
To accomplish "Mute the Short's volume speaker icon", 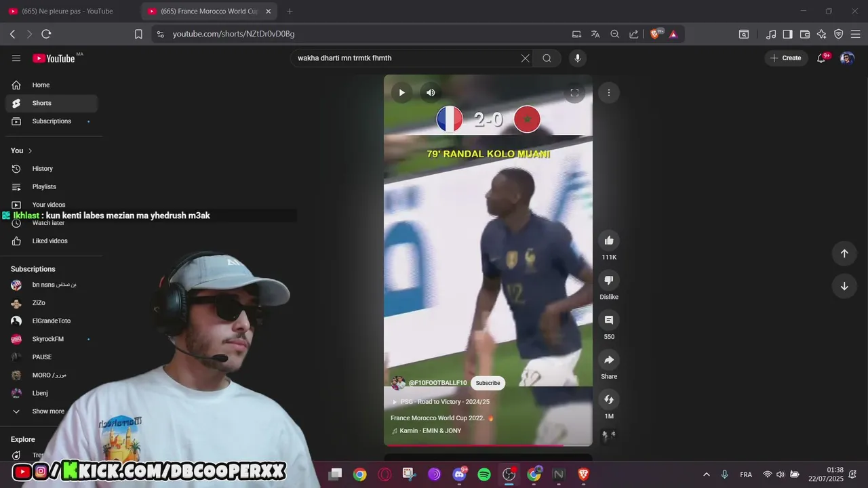I will (x=431, y=93).
